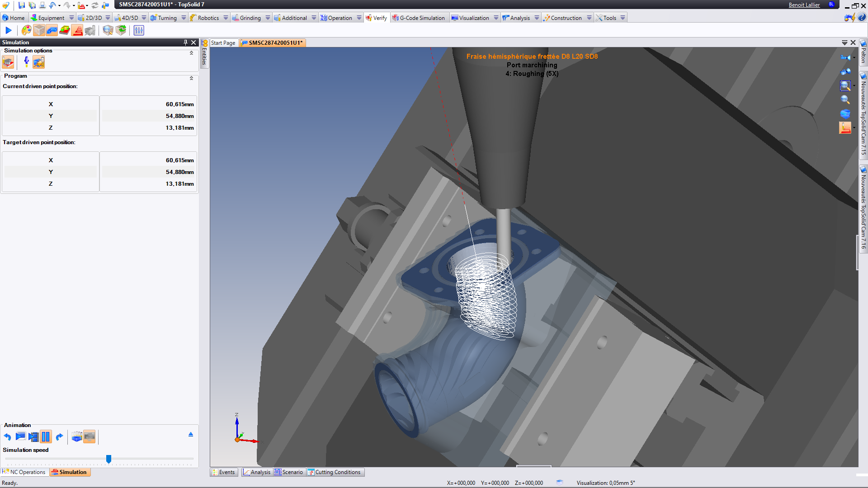Click the blue undo step-back arrow
This screenshot has height=488, width=868.
[7, 437]
